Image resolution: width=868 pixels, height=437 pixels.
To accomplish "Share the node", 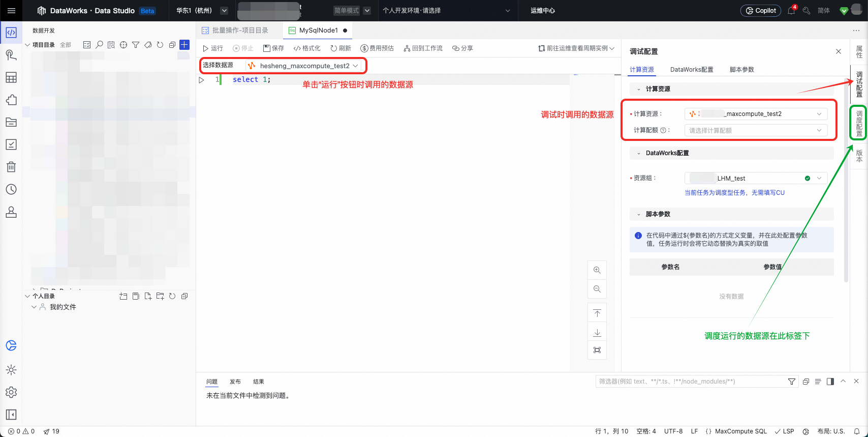I will click(x=462, y=48).
